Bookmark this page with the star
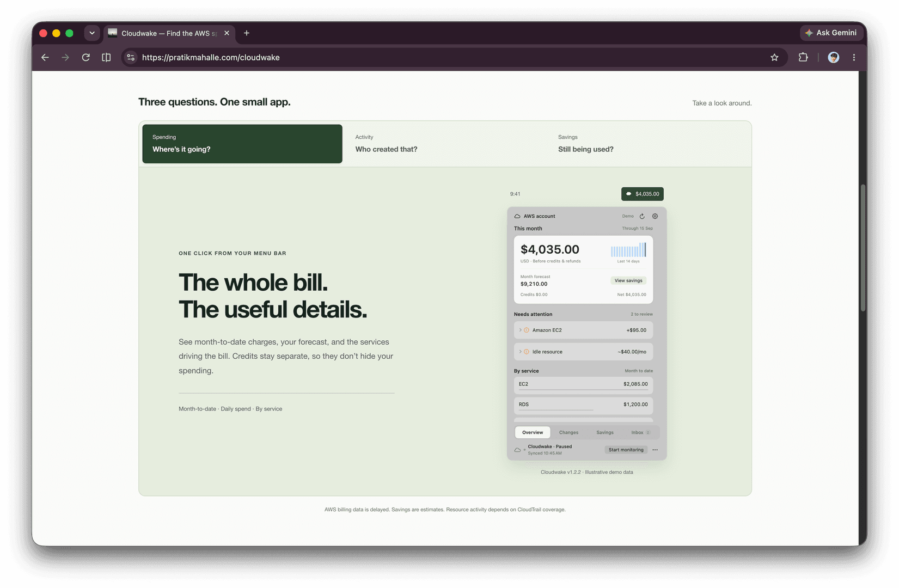Screen dimensions: 899x588 [774, 57]
